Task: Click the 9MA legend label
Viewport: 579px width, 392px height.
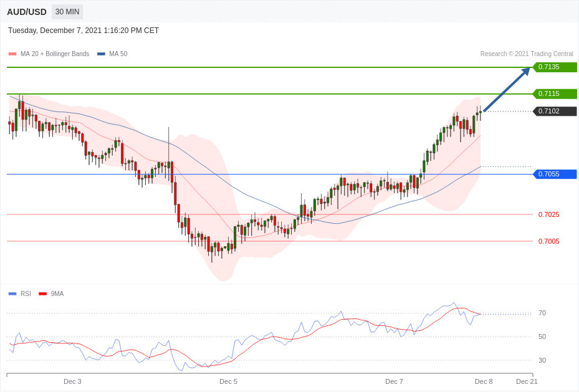Action: click(57, 294)
